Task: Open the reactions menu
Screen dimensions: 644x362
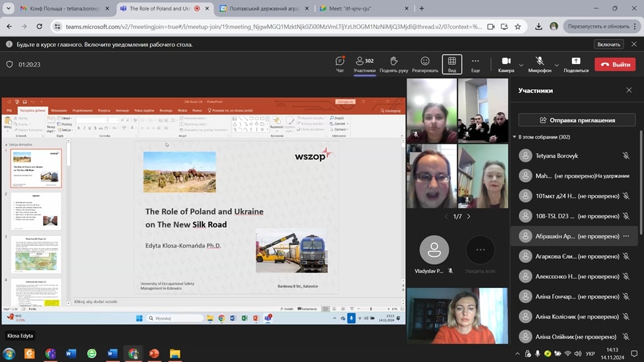Action: click(x=424, y=65)
